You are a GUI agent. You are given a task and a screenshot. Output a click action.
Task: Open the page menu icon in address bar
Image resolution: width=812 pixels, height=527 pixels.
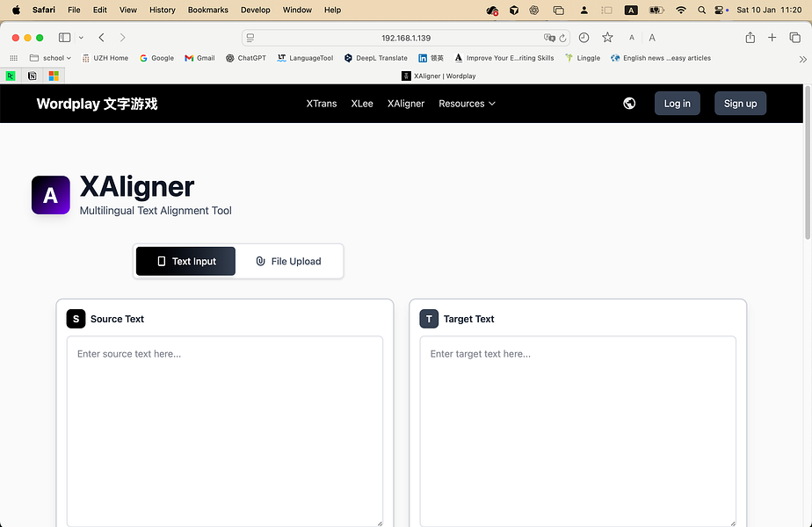pyautogui.click(x=250, y=38)
